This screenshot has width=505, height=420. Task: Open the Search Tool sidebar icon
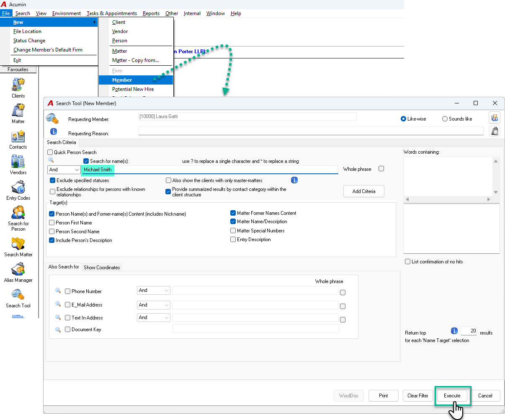tap(18, 295)
